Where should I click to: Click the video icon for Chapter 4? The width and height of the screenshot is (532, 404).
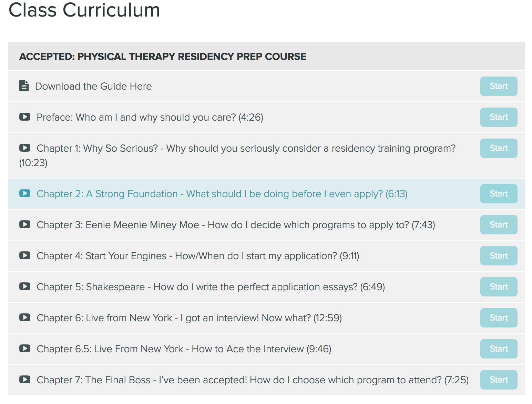coord(24,255)
